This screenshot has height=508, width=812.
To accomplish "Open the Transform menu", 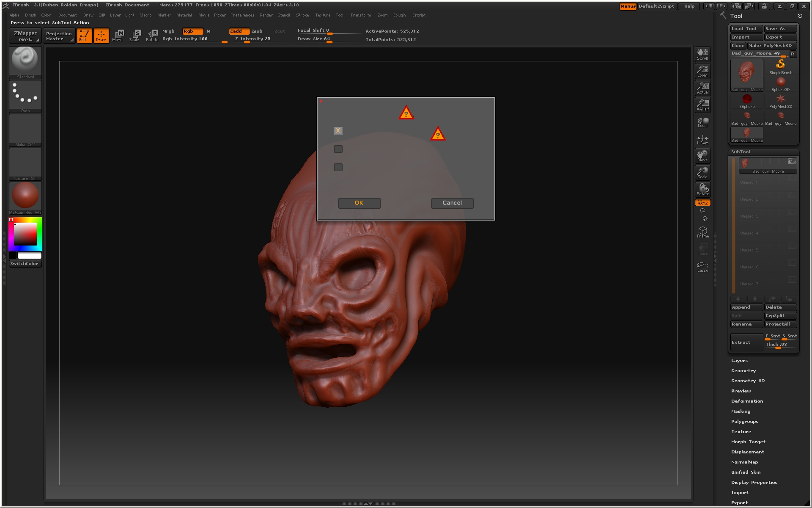I will 360,15.
